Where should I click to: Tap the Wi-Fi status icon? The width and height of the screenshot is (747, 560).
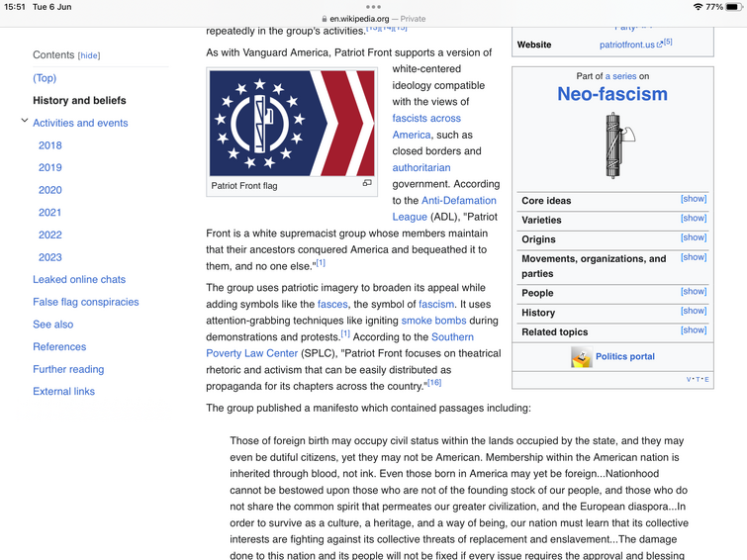(698, 7)
